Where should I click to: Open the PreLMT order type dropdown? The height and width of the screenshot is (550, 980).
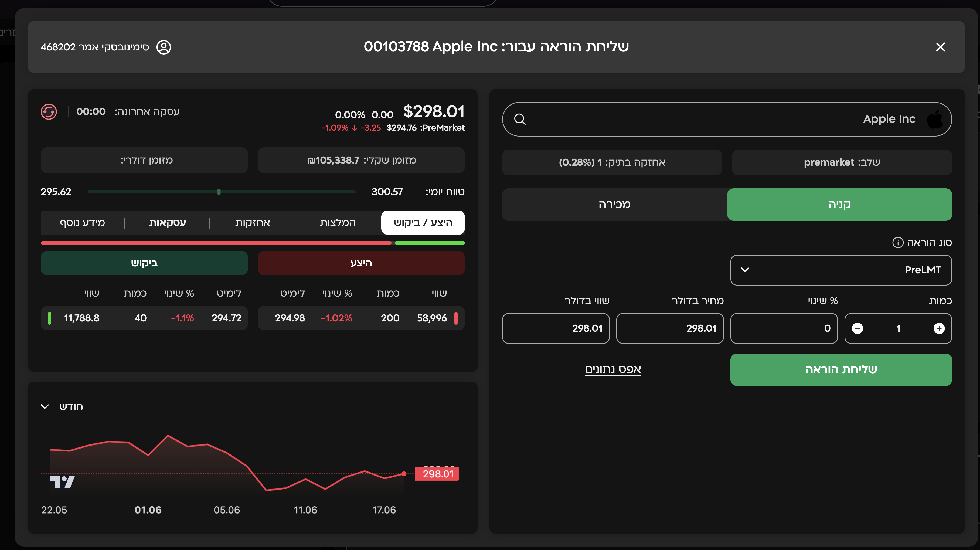841,270
